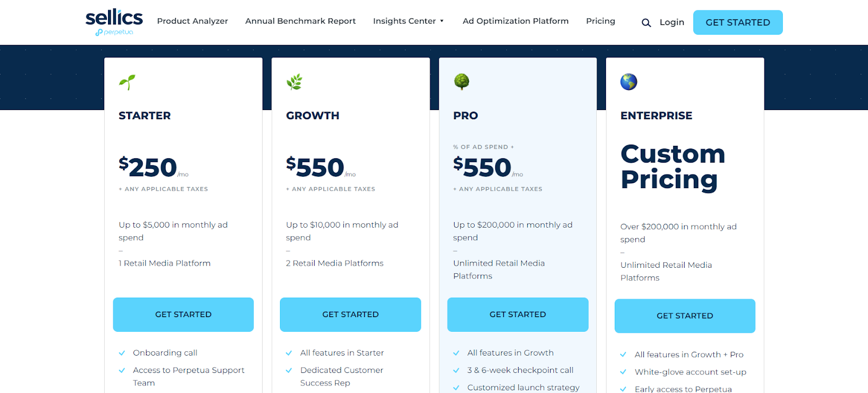Viewport: 868px width, 393px height.
Task: Click the STARTER plan heading
Action: [145, 115]
